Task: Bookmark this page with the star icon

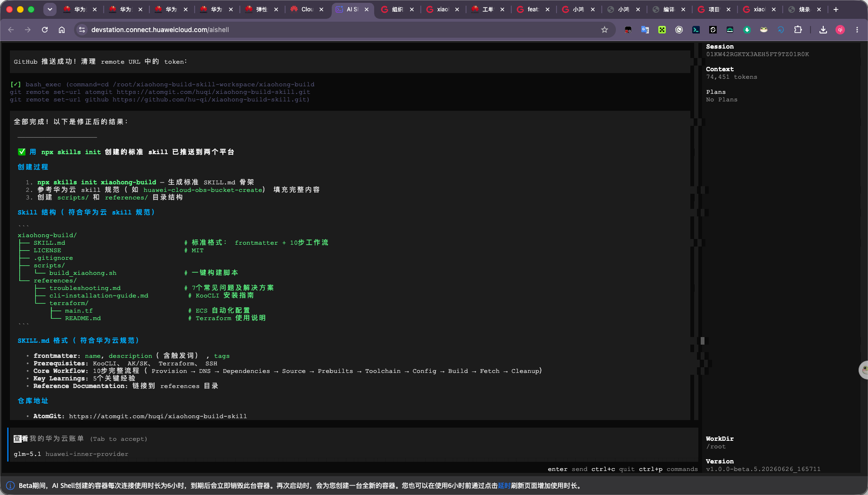Action: click(x=605, y=30)
